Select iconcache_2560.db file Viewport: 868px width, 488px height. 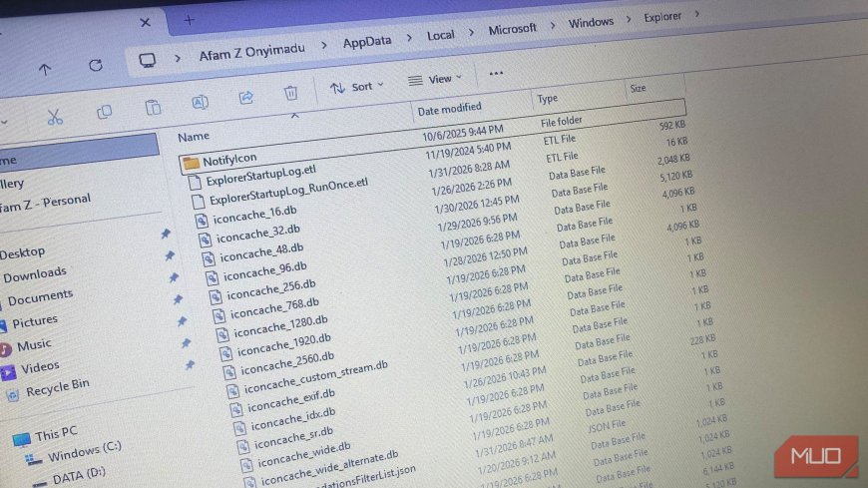286,363
